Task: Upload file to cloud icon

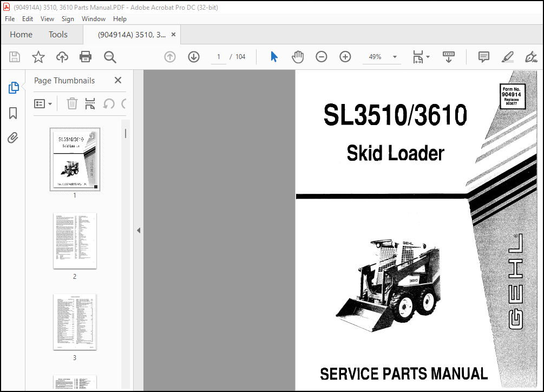Action: [62, 57]
